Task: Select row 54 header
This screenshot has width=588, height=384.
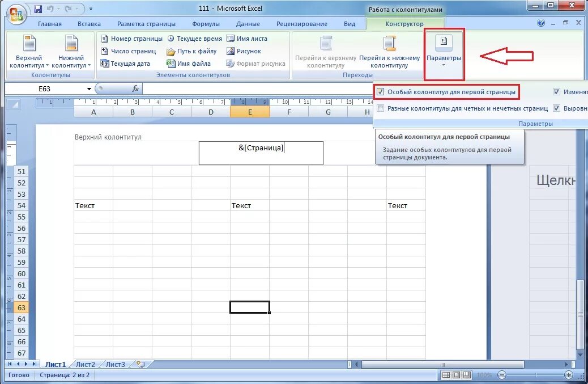Action: pos(22,206)
